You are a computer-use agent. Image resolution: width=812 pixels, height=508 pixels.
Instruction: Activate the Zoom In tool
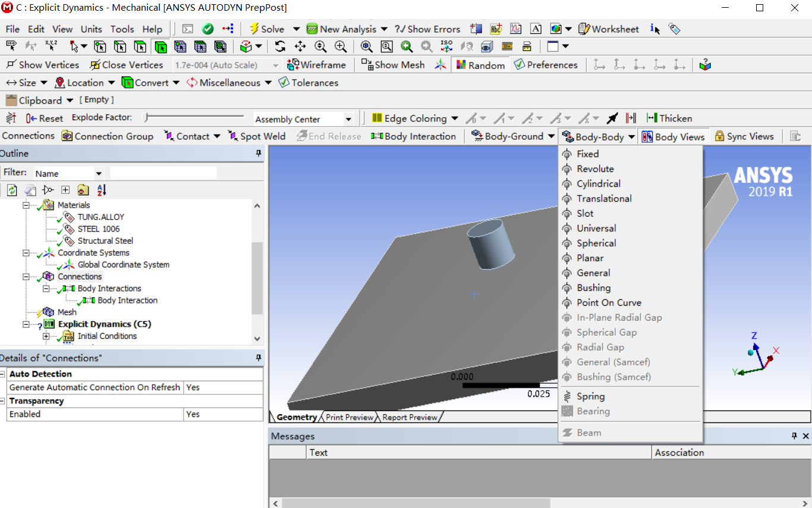pos(340,46)
